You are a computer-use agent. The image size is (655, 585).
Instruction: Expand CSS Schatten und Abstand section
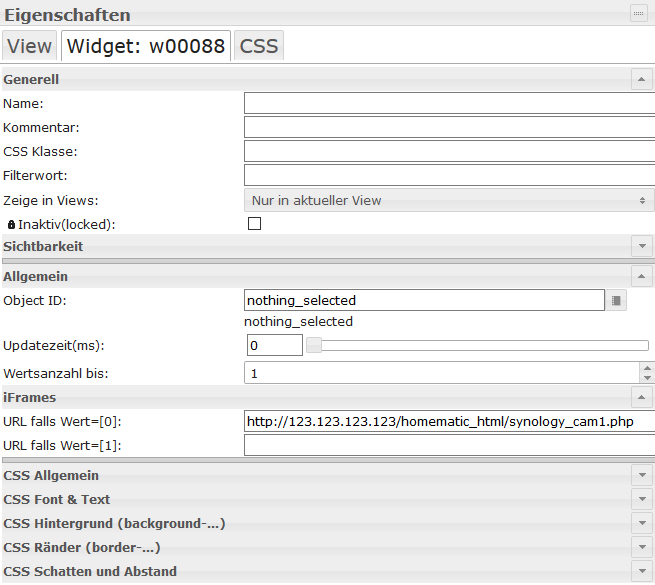642,571
